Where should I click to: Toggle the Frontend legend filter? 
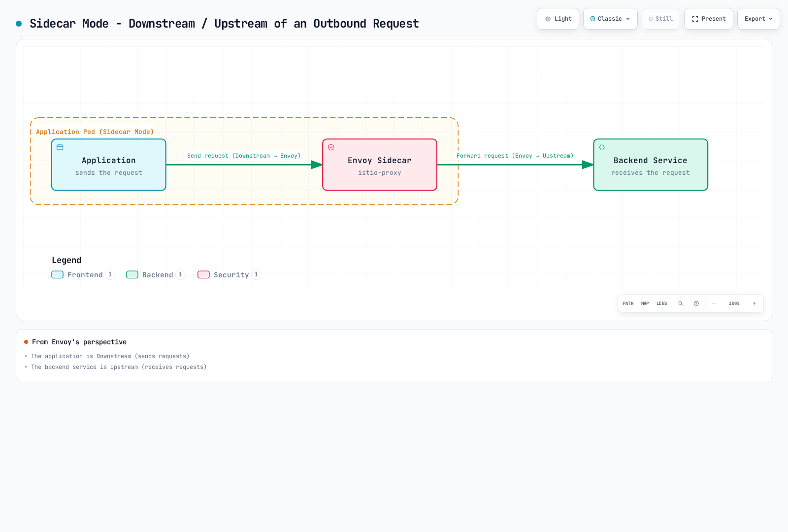click(83, 275)
